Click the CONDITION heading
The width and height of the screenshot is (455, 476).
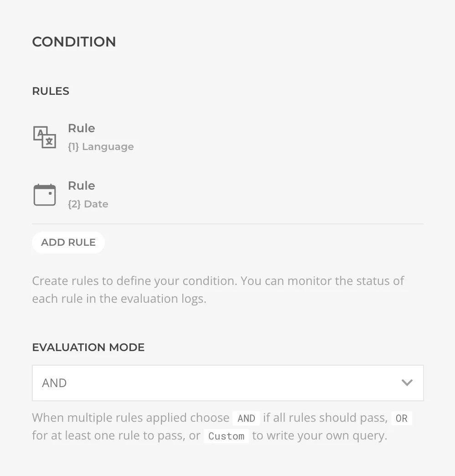[74, 41]
